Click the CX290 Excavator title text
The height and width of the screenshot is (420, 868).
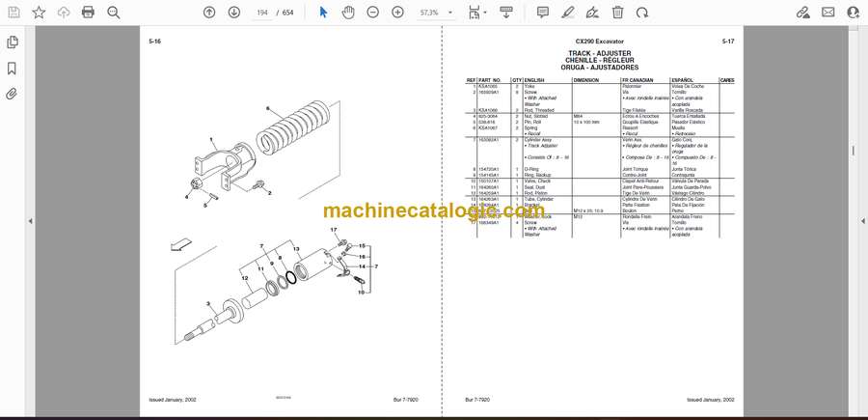pos(599,42)
